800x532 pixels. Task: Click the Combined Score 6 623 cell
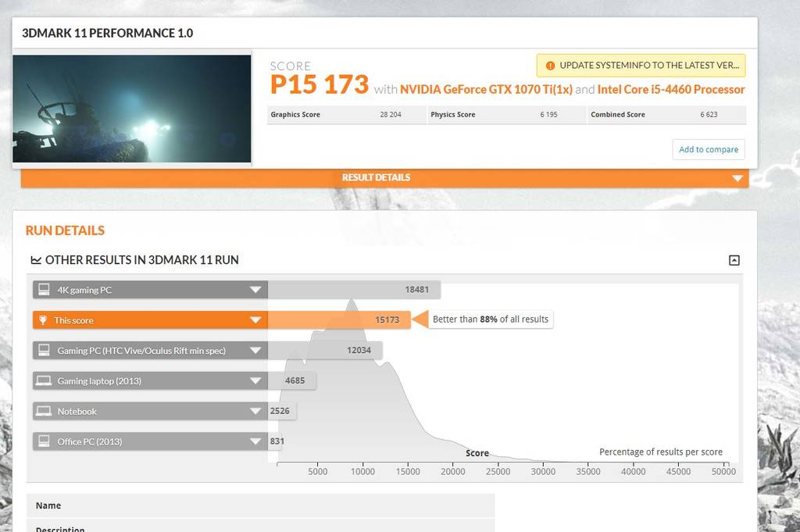click(x=667, y=115)
